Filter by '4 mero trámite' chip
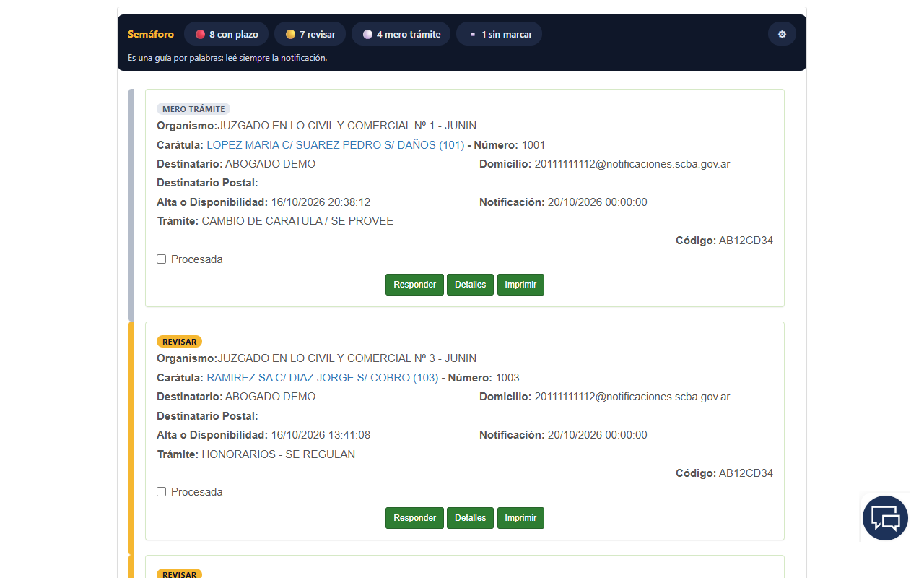 pyautogui.click(x=401, y=34)
